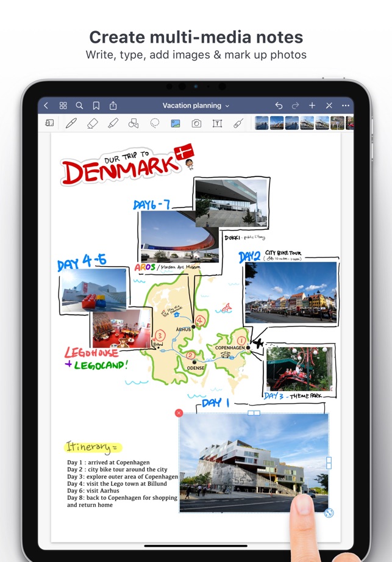Screen dimensions: 392x562
Task: Select the Highlighter tool
Action: 113,123
